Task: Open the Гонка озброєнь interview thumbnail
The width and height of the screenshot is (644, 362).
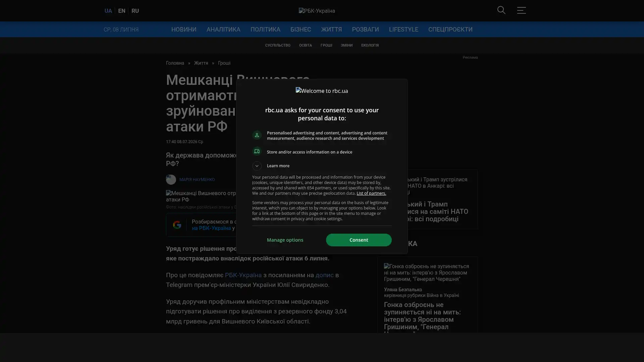Action: (427, 273)
